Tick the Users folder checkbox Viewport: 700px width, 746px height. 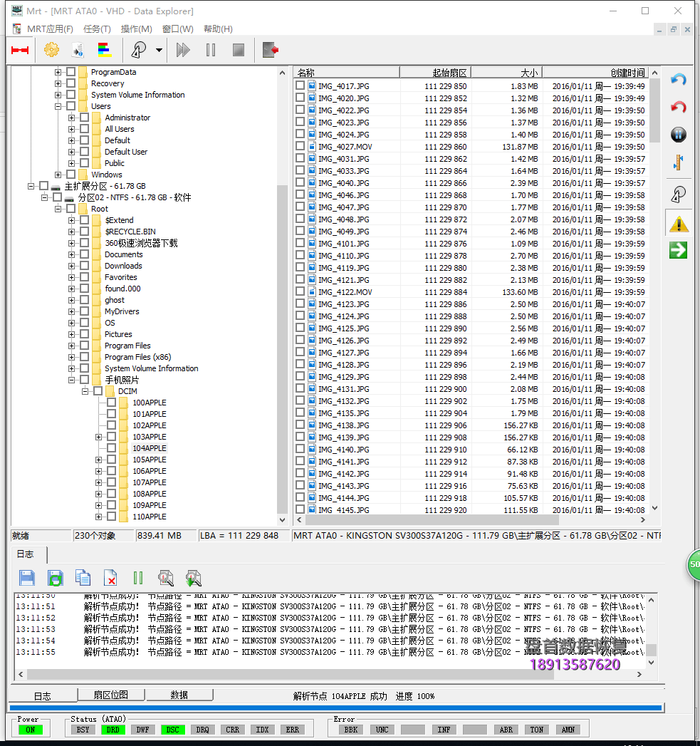click(71, 105)
